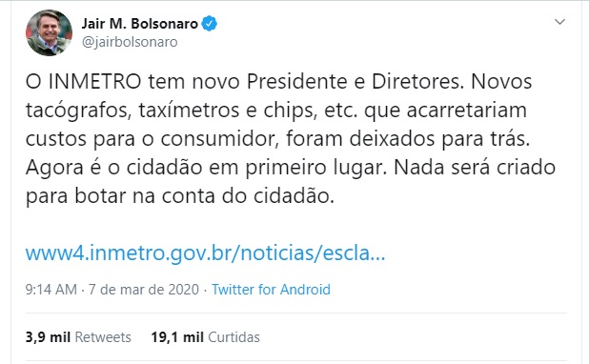View the 19,1 mil likes count

tap(177, 337)
